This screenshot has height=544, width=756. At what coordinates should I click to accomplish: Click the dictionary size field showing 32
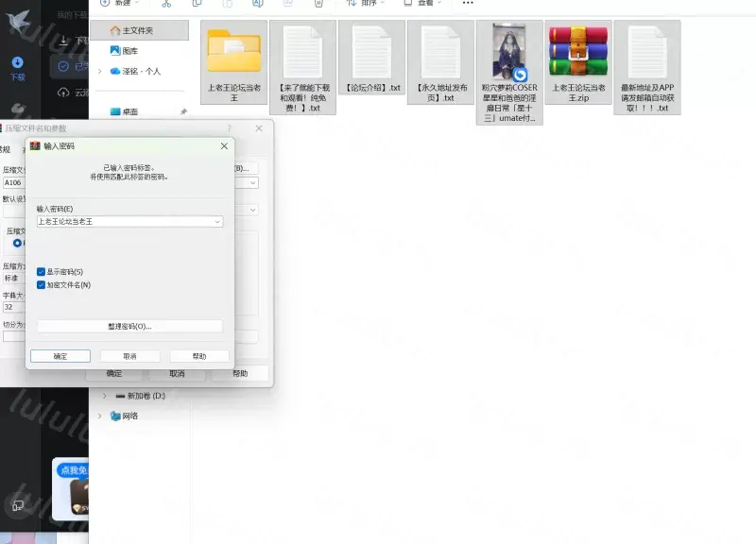point(14,307)
